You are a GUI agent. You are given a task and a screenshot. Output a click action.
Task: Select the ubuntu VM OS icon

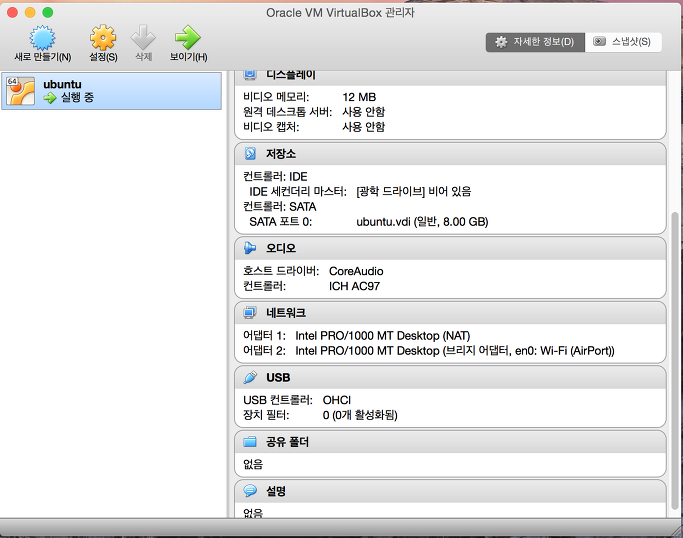[20, 91]
